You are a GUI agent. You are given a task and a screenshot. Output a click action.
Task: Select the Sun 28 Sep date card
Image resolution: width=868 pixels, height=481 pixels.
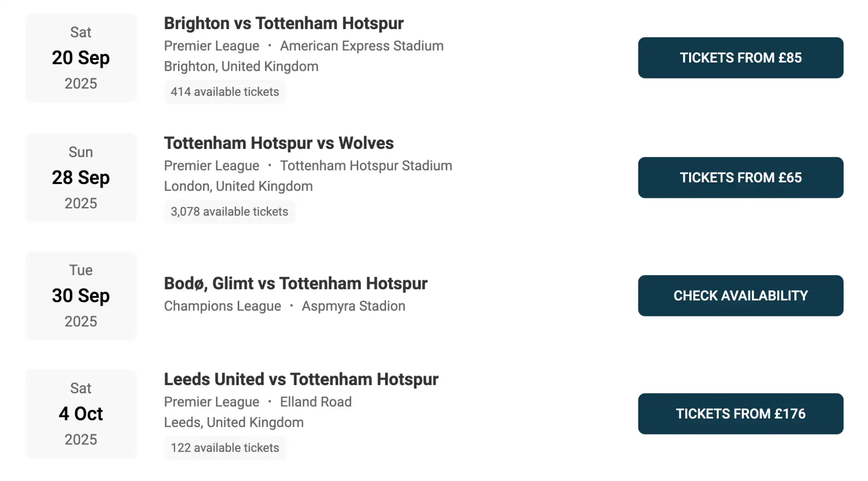(x=81, y=178)
